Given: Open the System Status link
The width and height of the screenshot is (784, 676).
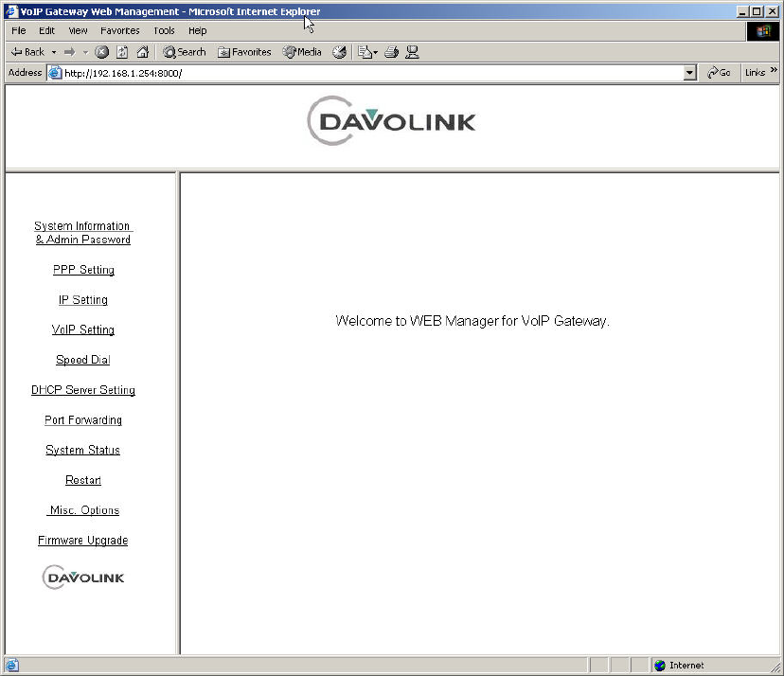Looking at the screenshot, I should [x=83, y=450].
